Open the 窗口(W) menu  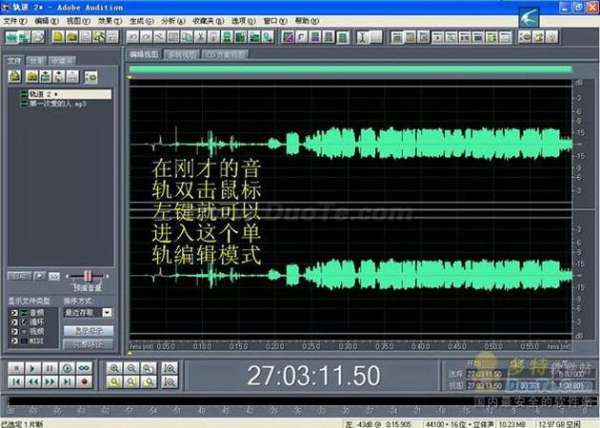276,21
